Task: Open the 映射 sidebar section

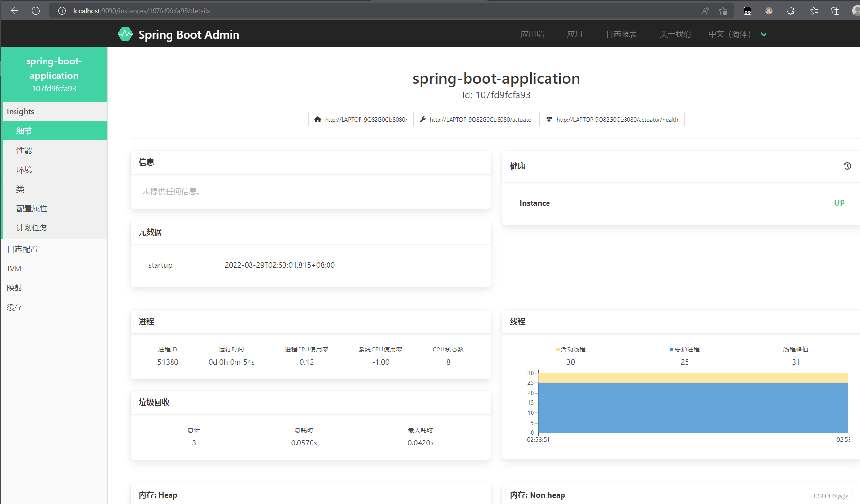Action: click(x=54, y=288)
